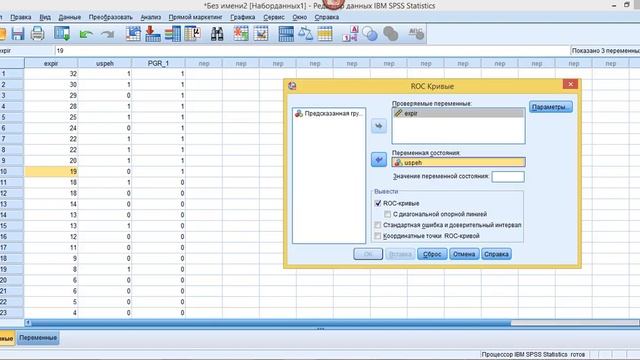Click the grayed-out redo arrow icon
This screenshot has width=640, height=360.
(108, 34)
